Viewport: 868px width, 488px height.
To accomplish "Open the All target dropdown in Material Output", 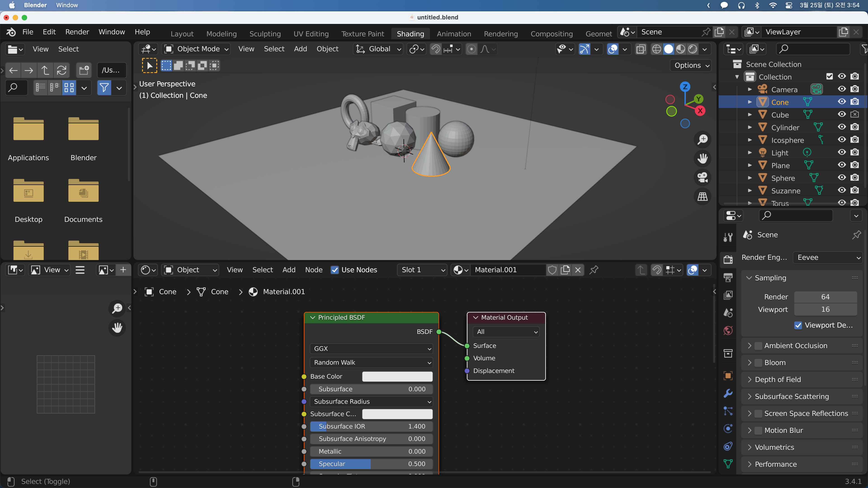I will click(506, 332).
